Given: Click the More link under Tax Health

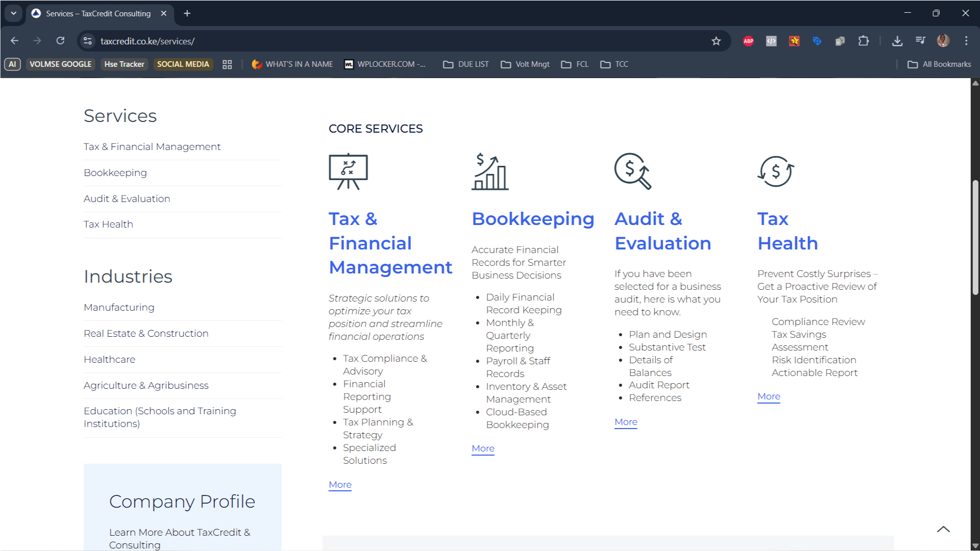Looking at the screenshot, I should click(769, 396).
